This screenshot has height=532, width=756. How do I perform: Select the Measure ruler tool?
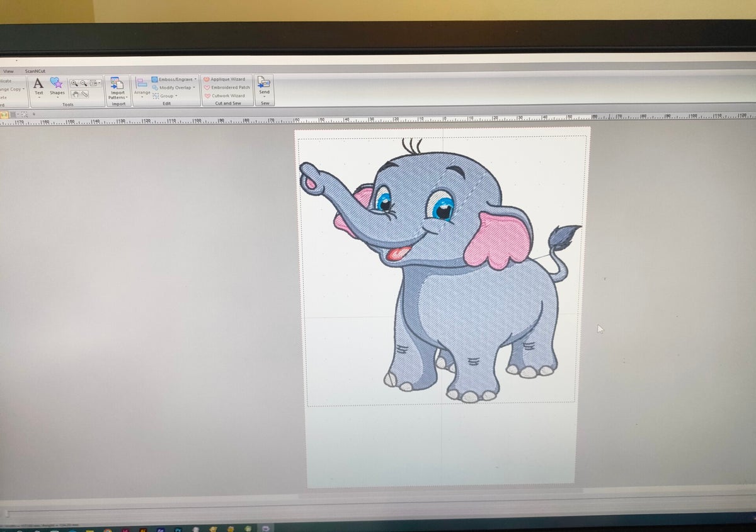[84, 94]
